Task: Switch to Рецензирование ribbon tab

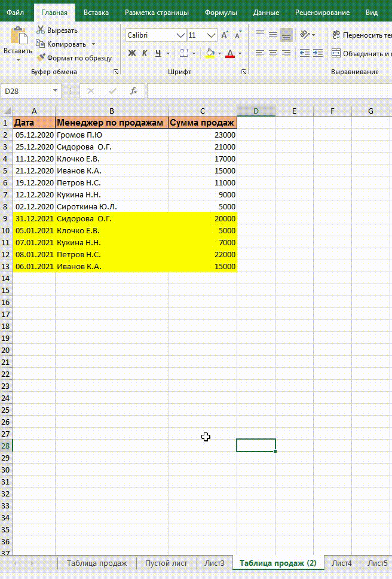Action: click(x=322, y=12)
